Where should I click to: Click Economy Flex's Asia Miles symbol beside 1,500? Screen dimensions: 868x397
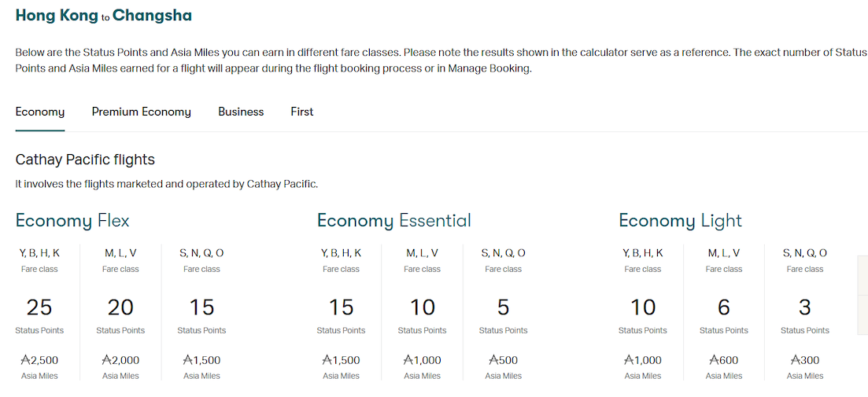(x=187, y=360)
